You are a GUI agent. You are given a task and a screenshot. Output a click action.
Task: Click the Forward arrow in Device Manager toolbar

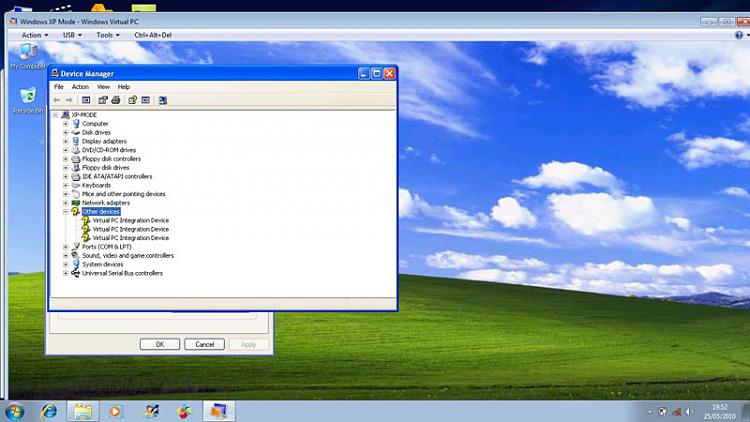pyautogui.click(x=69, y=100)
